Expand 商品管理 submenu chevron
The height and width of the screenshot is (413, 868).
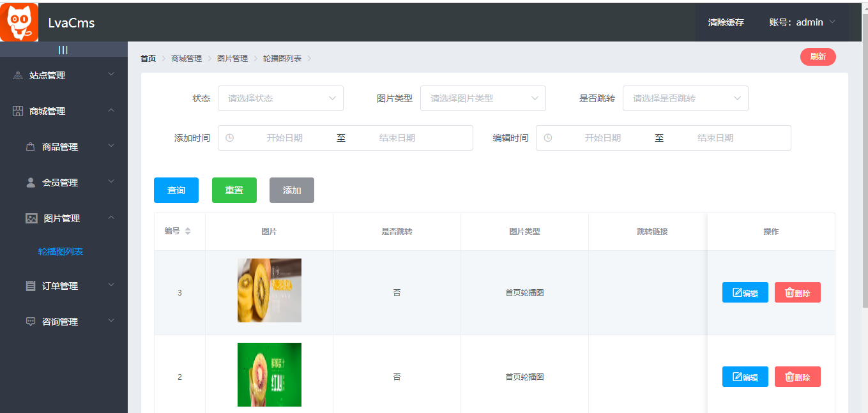click(111, 146)
